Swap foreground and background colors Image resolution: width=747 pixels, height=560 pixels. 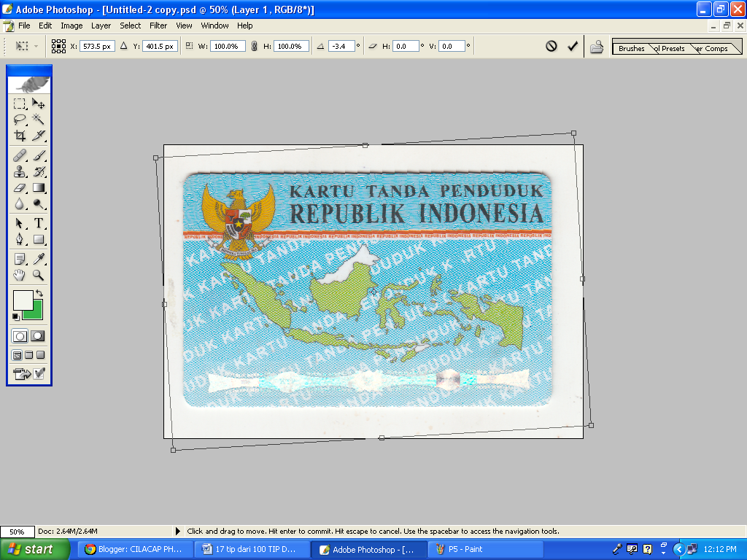pyautogui.click(x=39, y=293)
